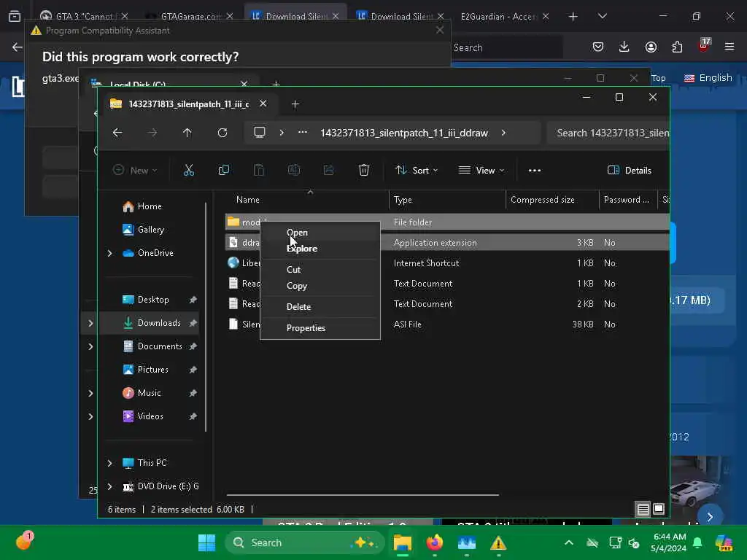Go up one folder level arrow
747x560 pixels.
tap(187, 133)
